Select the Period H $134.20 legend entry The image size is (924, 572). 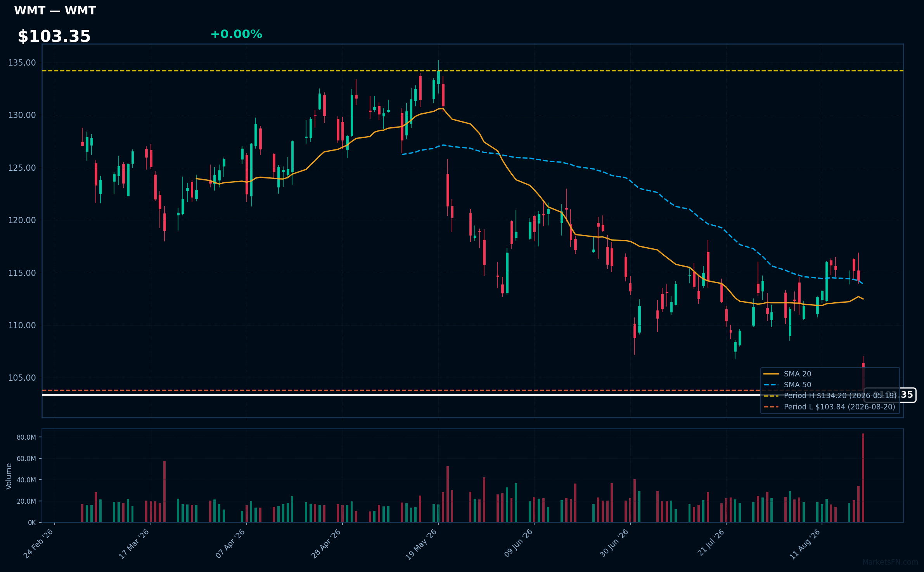point(830,396)
